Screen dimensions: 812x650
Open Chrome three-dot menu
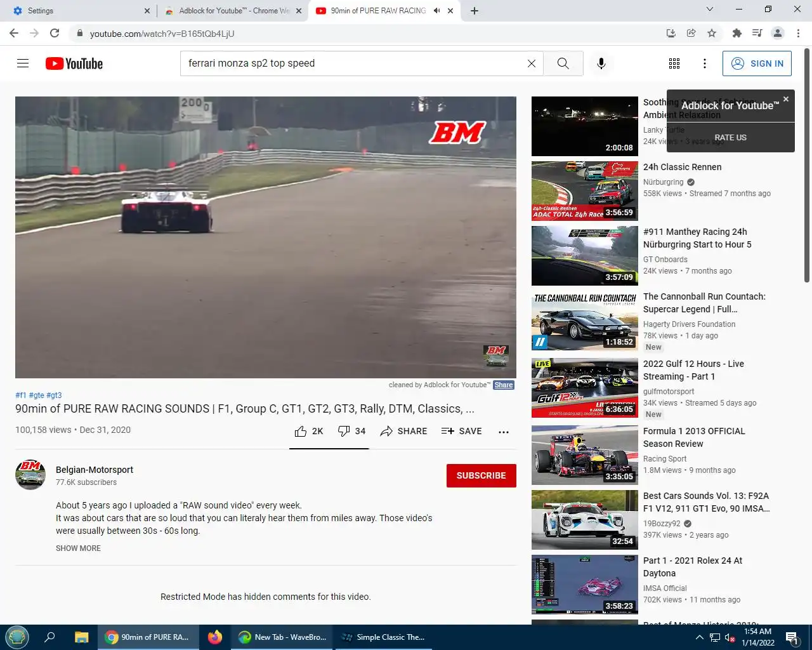tap(799, 33)
